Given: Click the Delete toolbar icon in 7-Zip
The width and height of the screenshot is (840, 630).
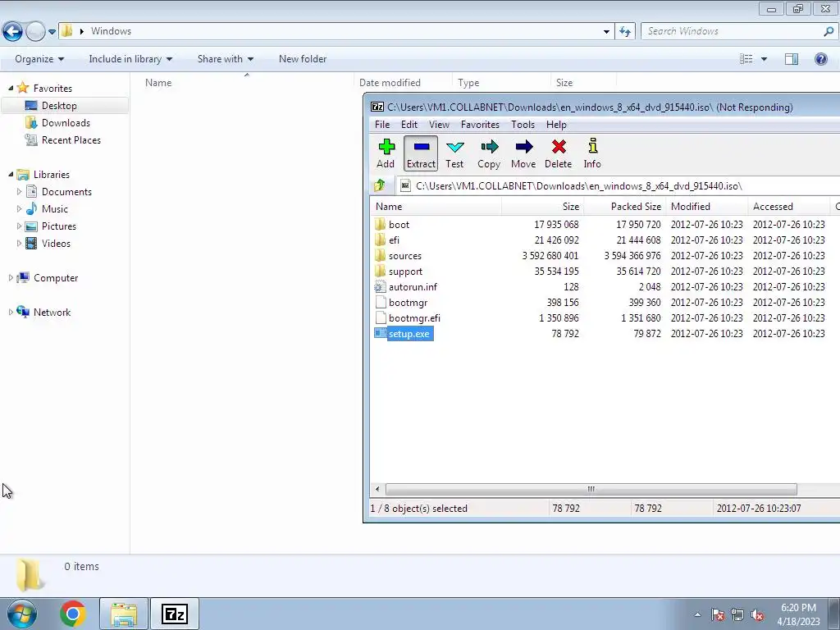Looking at the screenshot, I should tap(558, 153).
